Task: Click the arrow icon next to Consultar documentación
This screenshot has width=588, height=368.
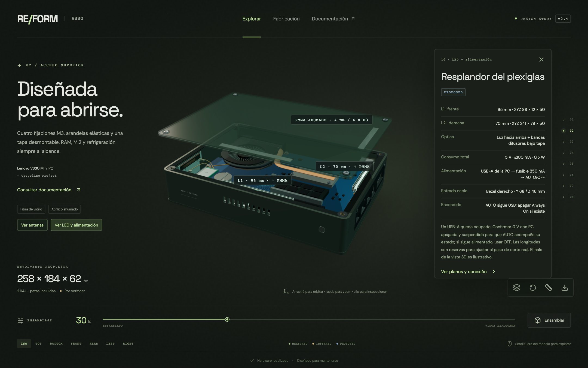Action: (78, 190)
